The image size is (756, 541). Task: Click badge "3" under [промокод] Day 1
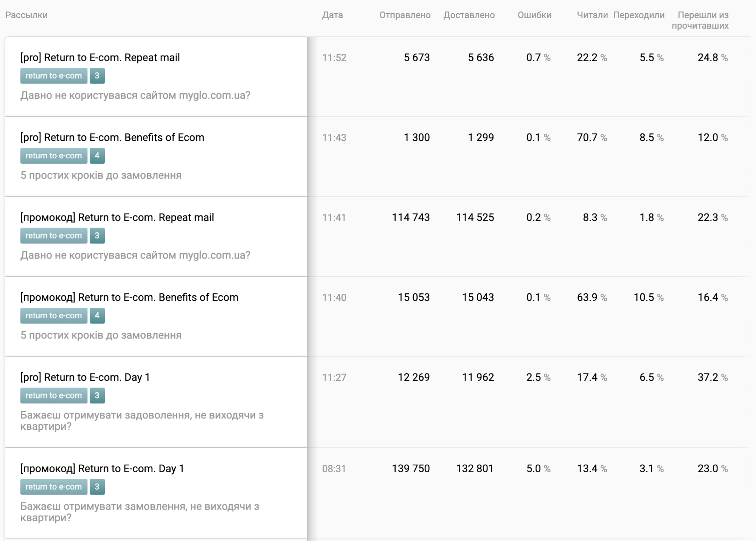coord(97,487)
